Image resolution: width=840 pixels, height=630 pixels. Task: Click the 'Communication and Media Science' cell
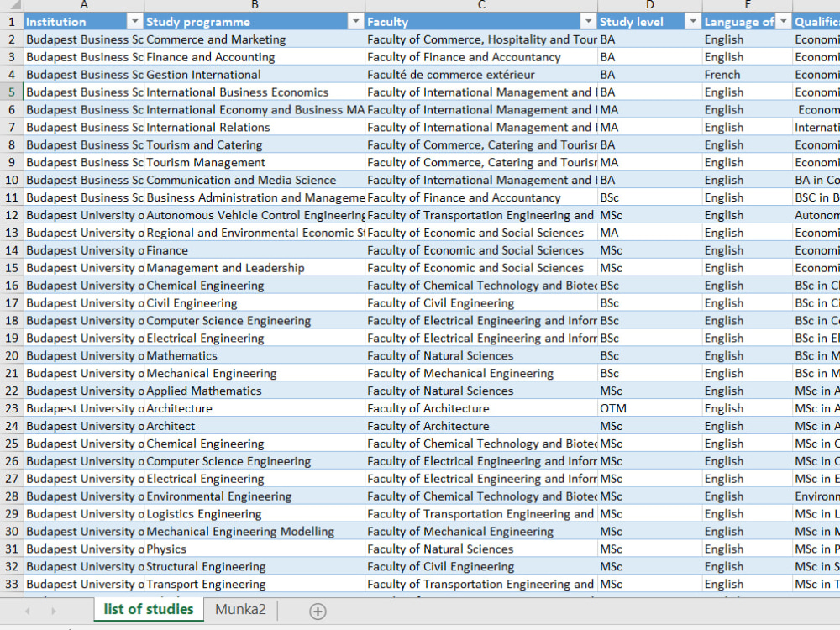(255, 180)
